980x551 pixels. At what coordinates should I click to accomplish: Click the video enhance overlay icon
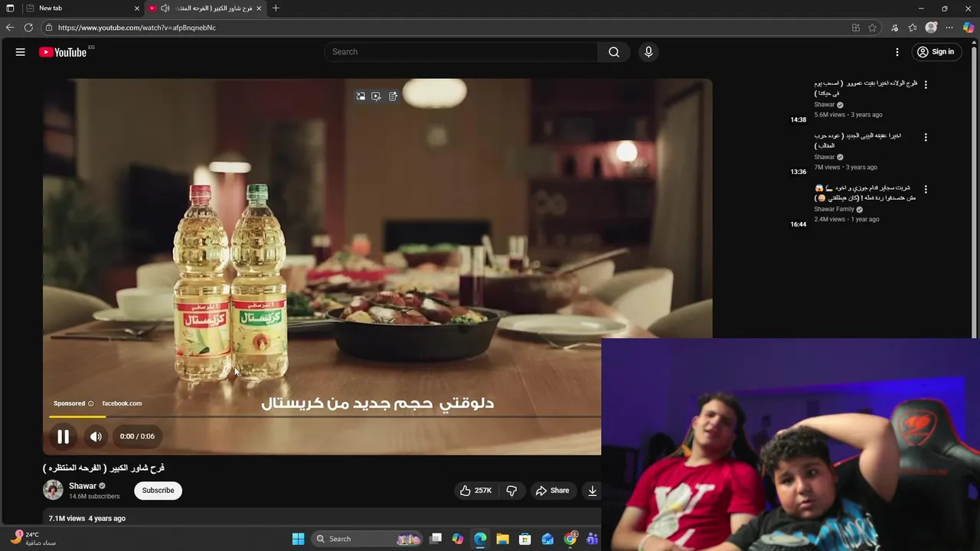(376, 96)
